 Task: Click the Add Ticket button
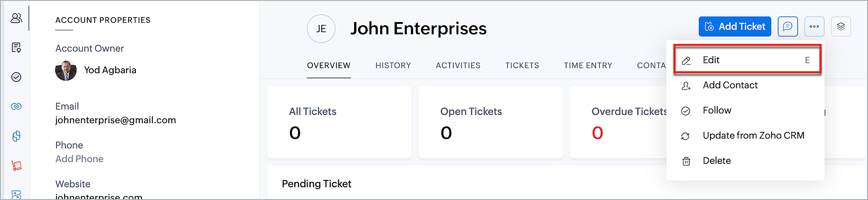[x=735, y=27]
